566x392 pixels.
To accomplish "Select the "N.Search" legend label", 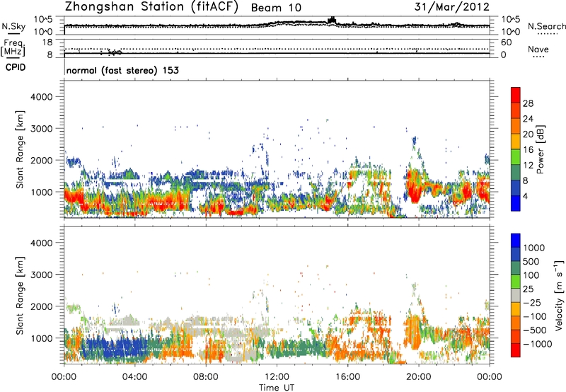I will coord(546,26).
